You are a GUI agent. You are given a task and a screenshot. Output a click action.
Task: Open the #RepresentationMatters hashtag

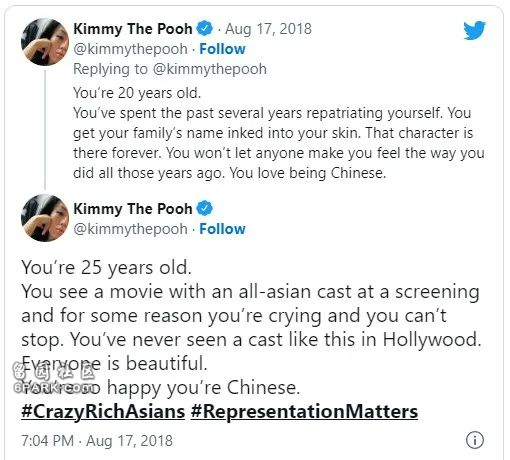304,411
